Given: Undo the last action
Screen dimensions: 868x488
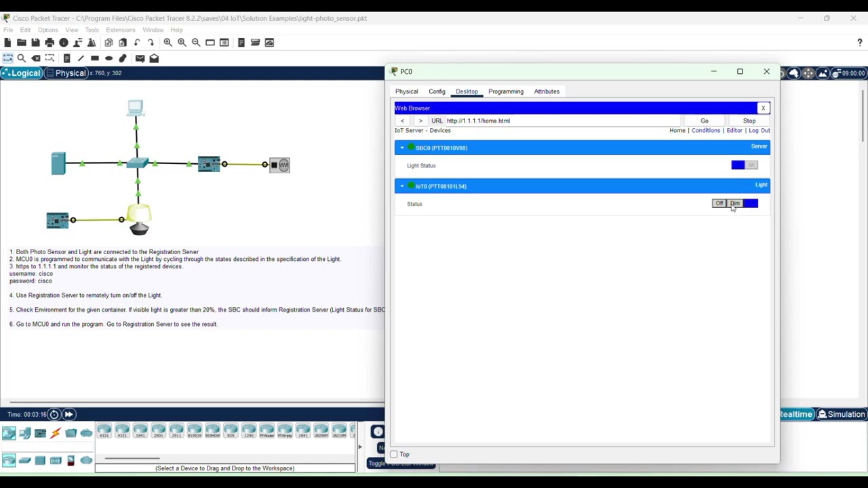Looking at the screenshot, I should [137, 43].
